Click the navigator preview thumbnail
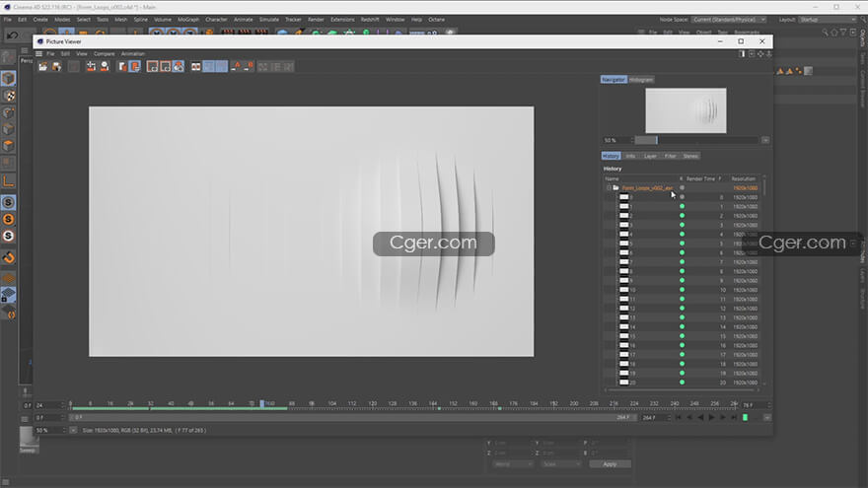The image size is (868, 488). click(686, 110)
